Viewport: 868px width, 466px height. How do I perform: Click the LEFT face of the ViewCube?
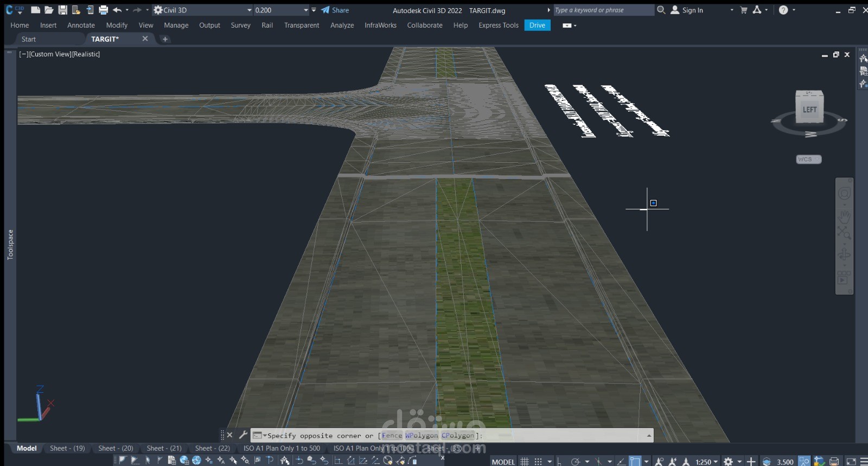click(809, 110)
